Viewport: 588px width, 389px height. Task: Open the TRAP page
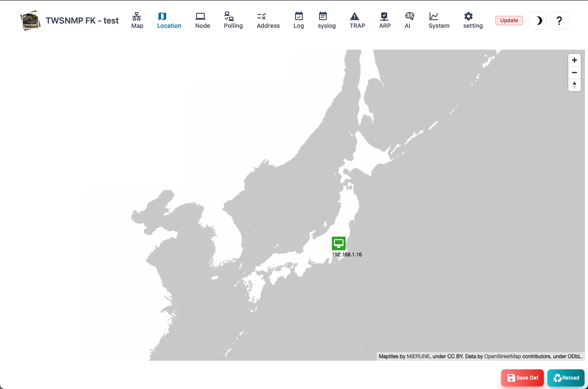click(x=357, y=21)
